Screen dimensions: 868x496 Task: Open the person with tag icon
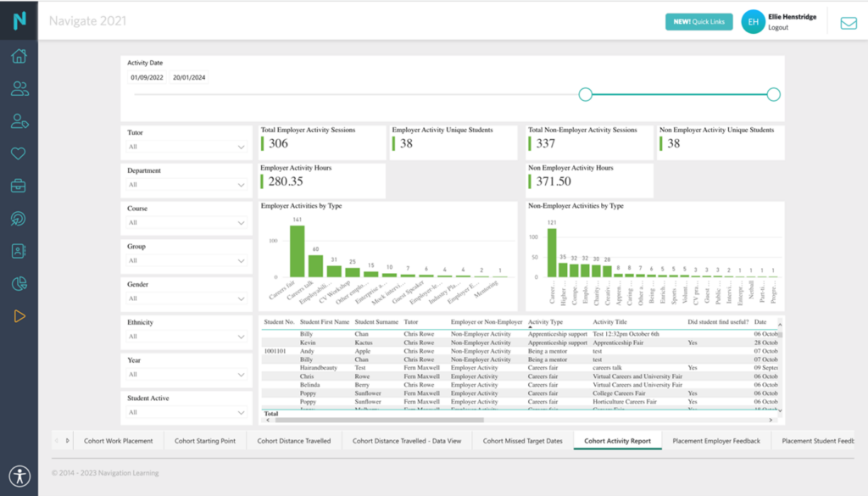(x=19, y=121)
